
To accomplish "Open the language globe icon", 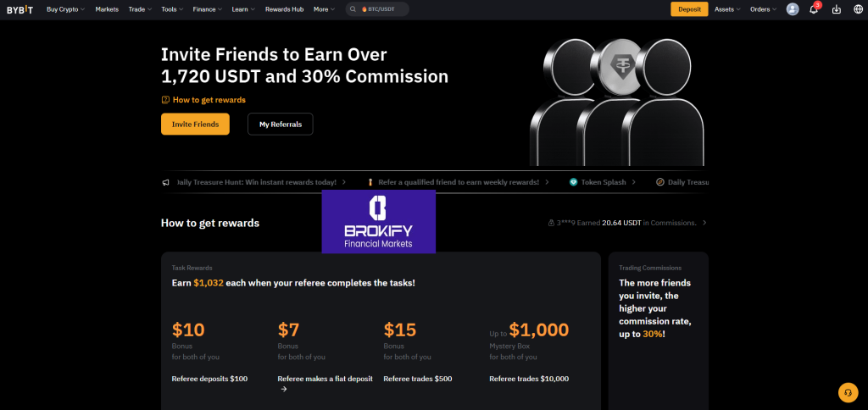I will pyautogui.click(x=858, y=9).
